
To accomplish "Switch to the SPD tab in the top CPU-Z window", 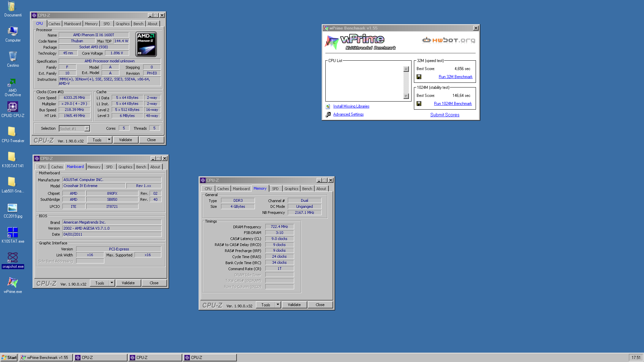I will click(x=106, y=24).
